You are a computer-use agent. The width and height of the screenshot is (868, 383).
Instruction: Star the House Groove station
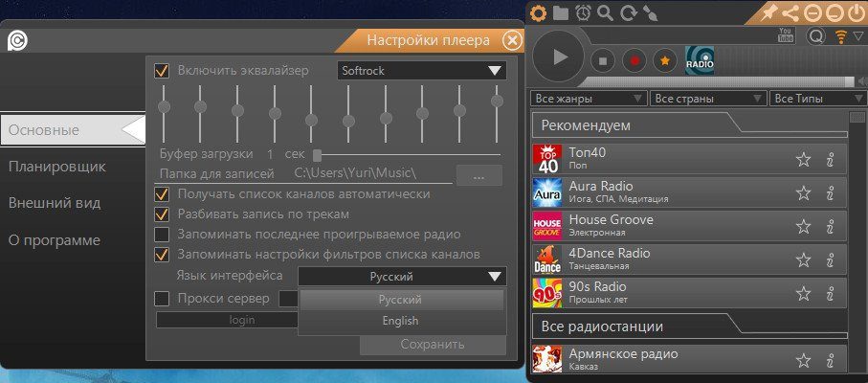click(803, 226)
